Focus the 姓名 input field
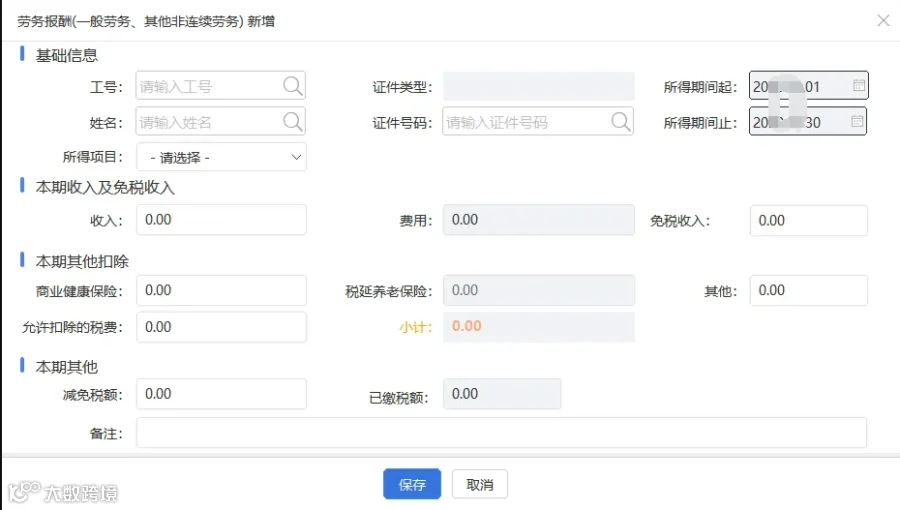This screenshot has height=510, width=900. (220, 122)
